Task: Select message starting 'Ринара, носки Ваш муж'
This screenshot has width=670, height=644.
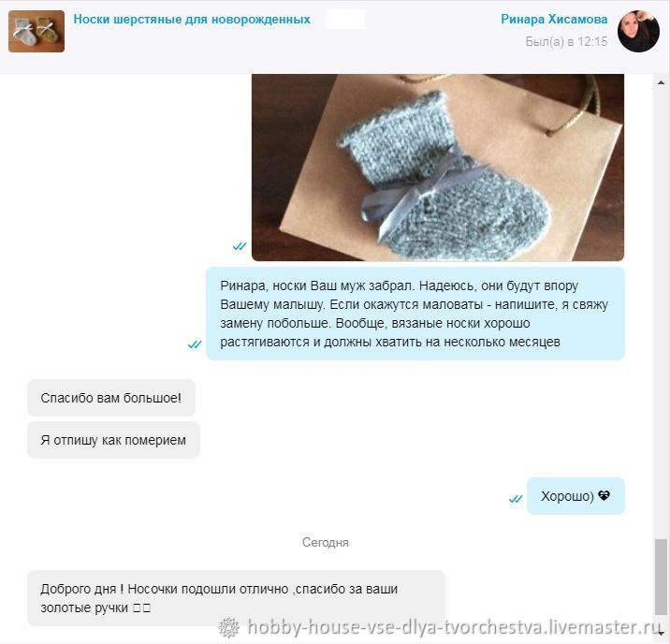Action: [x=415, y=314]
